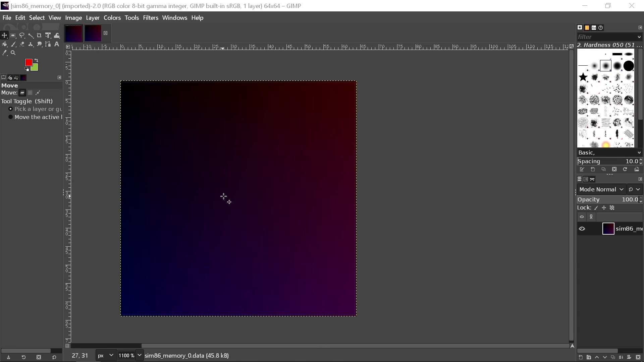The image size is (644, 362).
Task: Choose the Eraser tool
Action: coord(22,44)
